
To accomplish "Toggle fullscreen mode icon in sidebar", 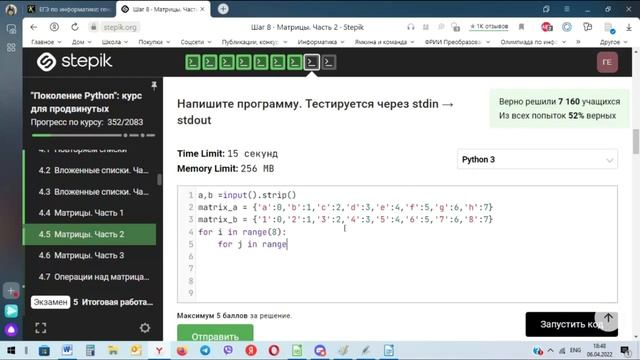I will tap(41, 328).
